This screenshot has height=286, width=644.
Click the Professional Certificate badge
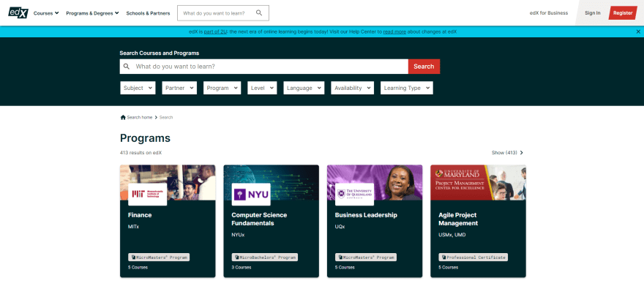click(x=473, y=257)
